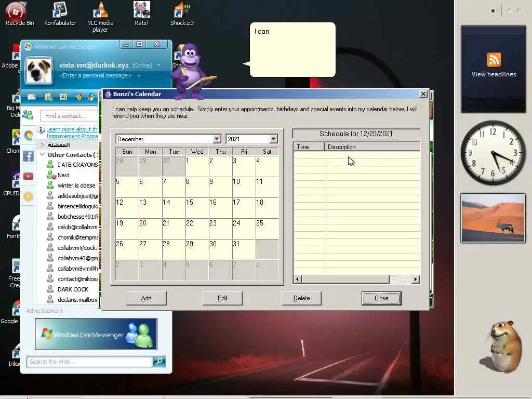Click the Description column header in schedule
Viewport: 532px width, 399px height.
coord(372,147)
